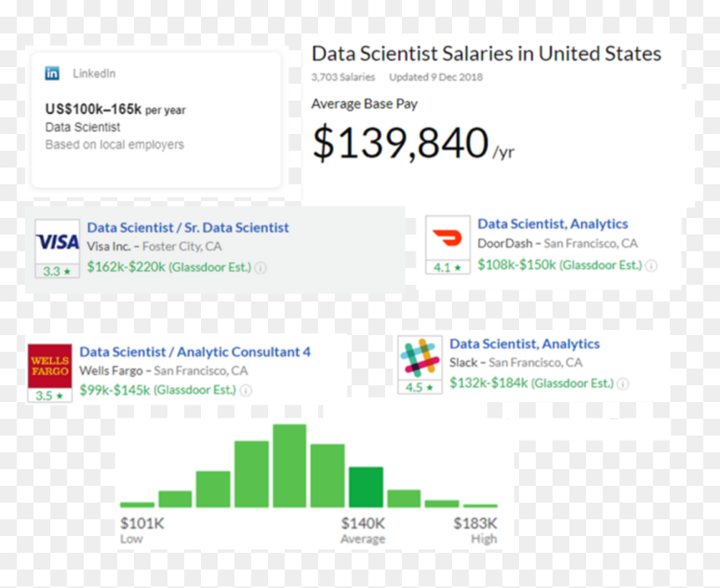Screen dimensions: 720x588
Task: Click the LinkedIn logo icon
Action: click(x=52, y=73)
